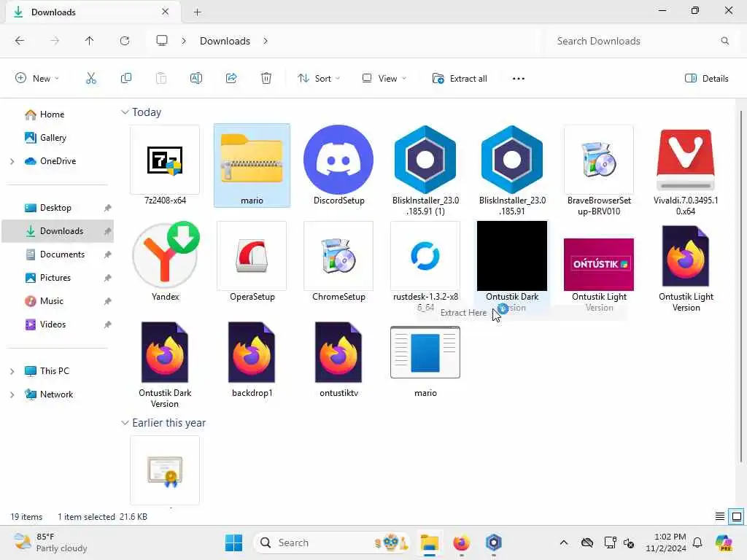This screenshot has width=747, height=560.
Task: Select the black Ontustik Dark Version thumbnail
Action: pos(512,256)
